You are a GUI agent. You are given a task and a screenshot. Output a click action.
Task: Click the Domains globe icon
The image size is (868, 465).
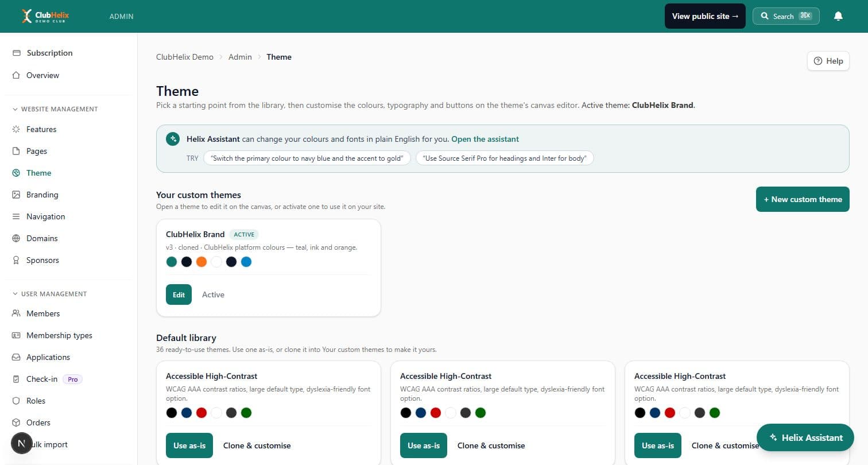point(16,238)
